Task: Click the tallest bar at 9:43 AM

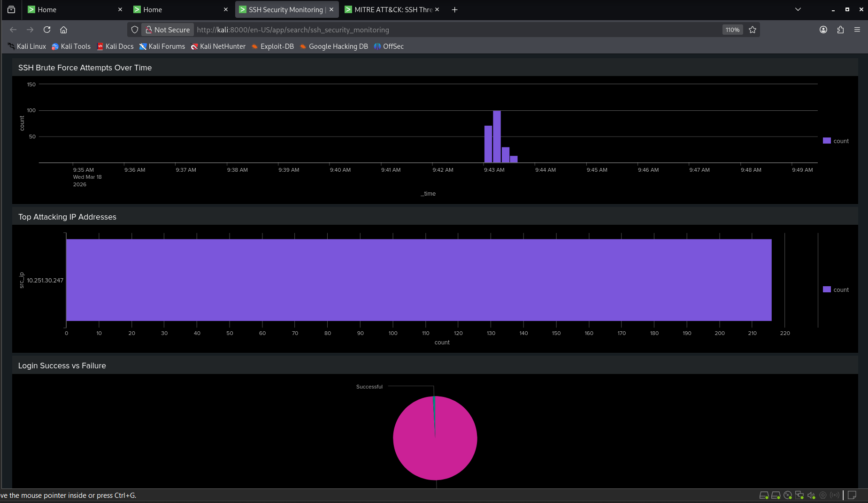Action: [497, 137]
